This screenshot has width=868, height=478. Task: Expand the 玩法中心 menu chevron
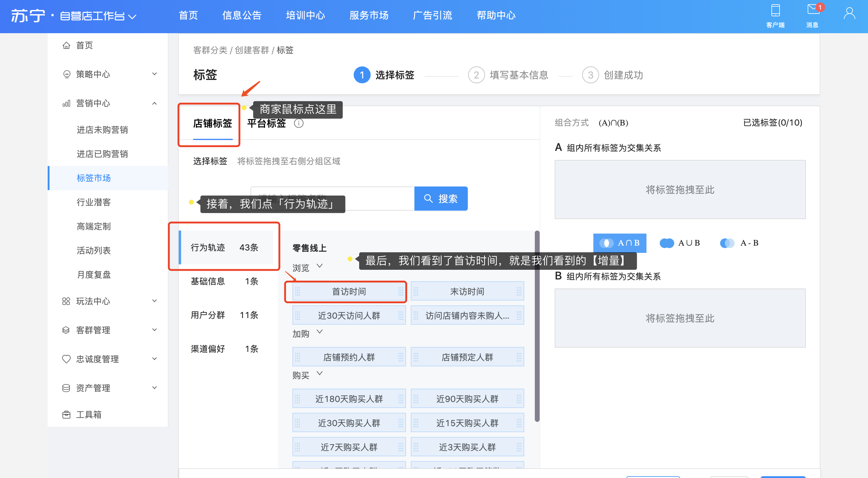[x=155, y=301]
